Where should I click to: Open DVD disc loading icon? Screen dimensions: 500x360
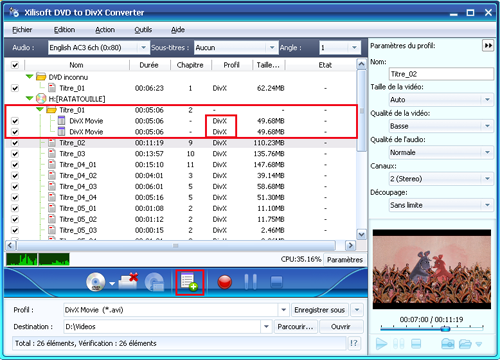coord(96,282)
